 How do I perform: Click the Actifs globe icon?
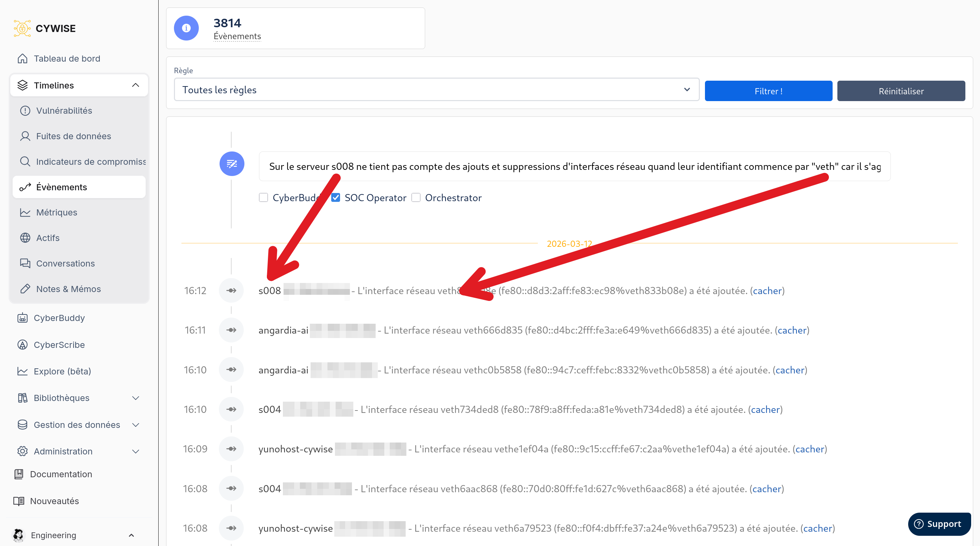point(25,238)
